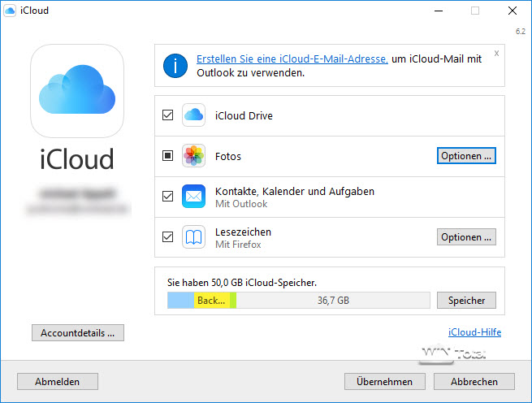Uncheck Kontakte, Kalender und Aufgaben checkbox

[167, 197]
